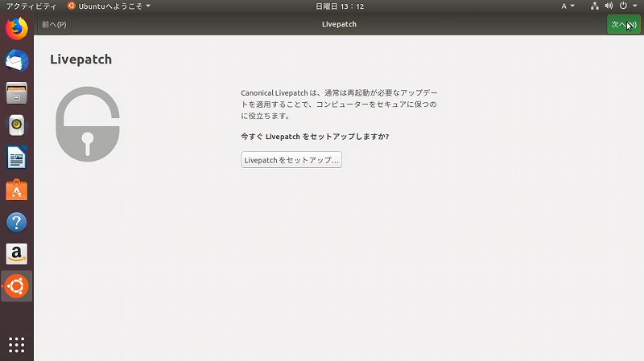Click the Livepatch padlock image

click(88, 124)
